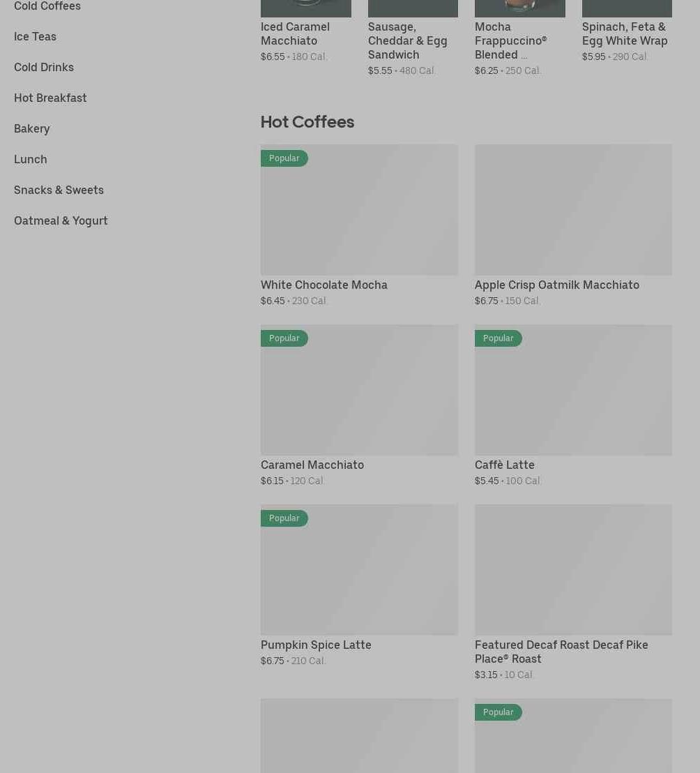The image size is (700, 773).
Task: Click the Pumpkin Spice Latte image placeholder
Action: tap(359, 569)
